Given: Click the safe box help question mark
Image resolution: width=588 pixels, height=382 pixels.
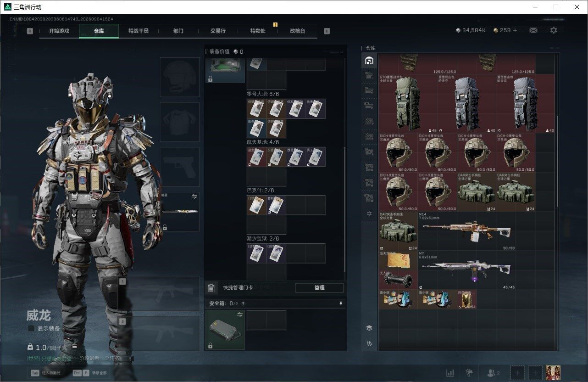Looking at the screenshot, I should 243,303.
